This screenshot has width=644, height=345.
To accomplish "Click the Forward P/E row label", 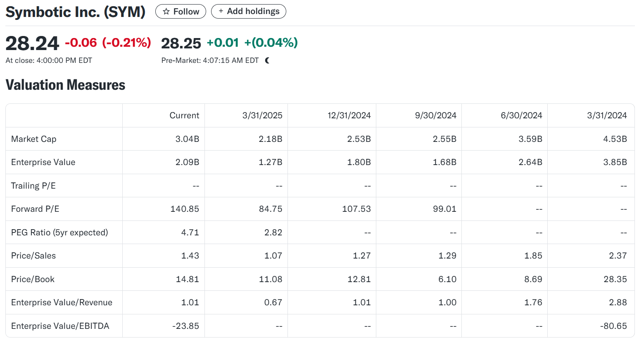I will pyautogui.click(x=35, y=209).
